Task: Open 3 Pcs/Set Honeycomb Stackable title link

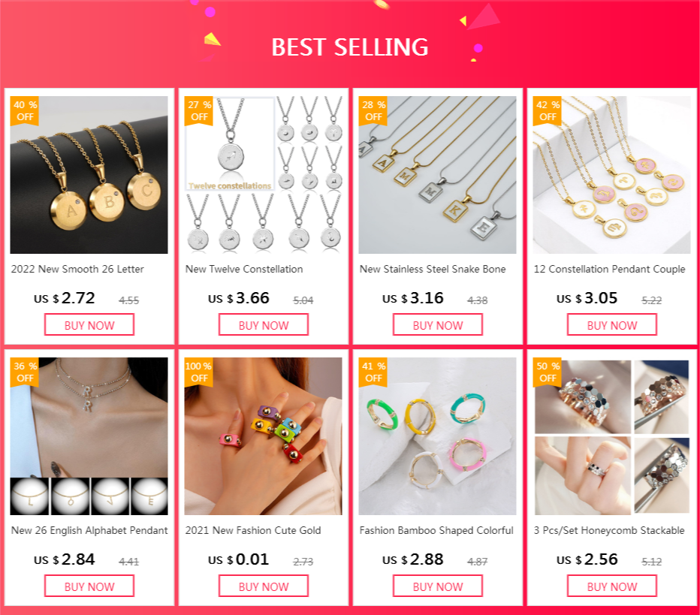Action: [609, 530]
